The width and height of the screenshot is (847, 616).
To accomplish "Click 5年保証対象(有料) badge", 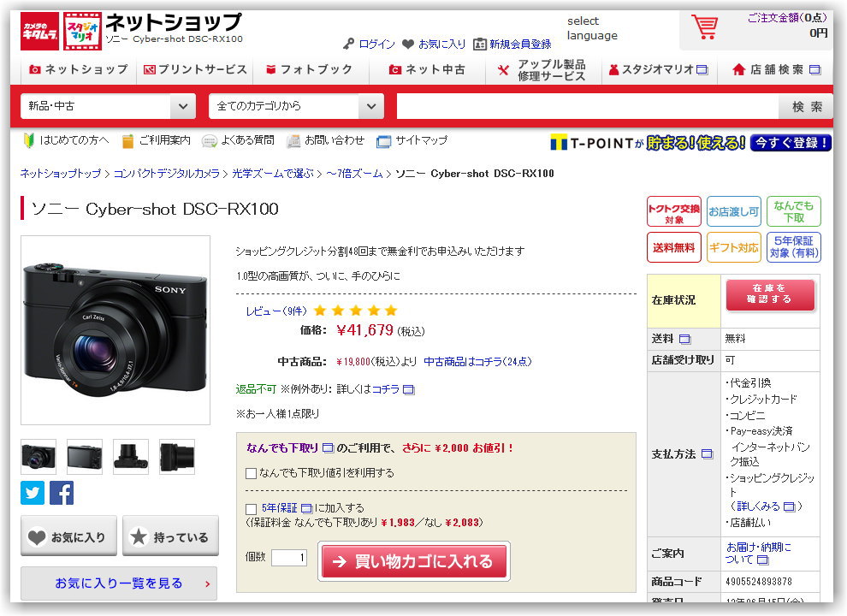I will click(x=793, y=247).
